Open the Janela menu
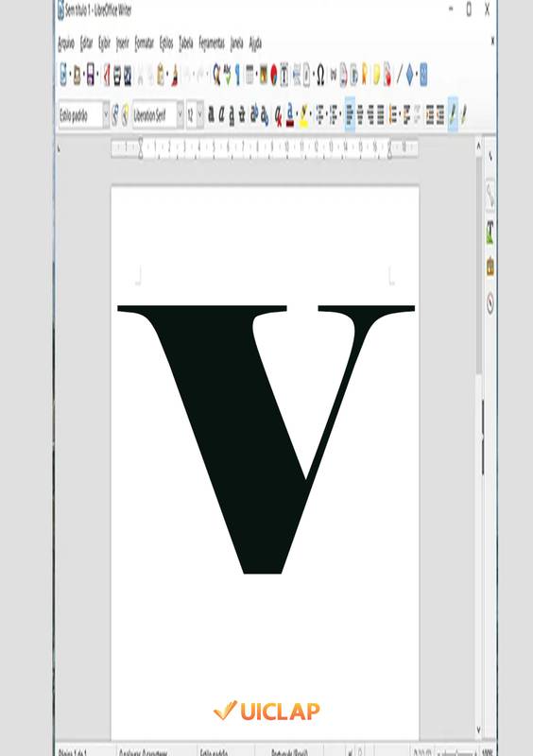The image size is (533, 756). pyautogui.click(x=237, y=43)
